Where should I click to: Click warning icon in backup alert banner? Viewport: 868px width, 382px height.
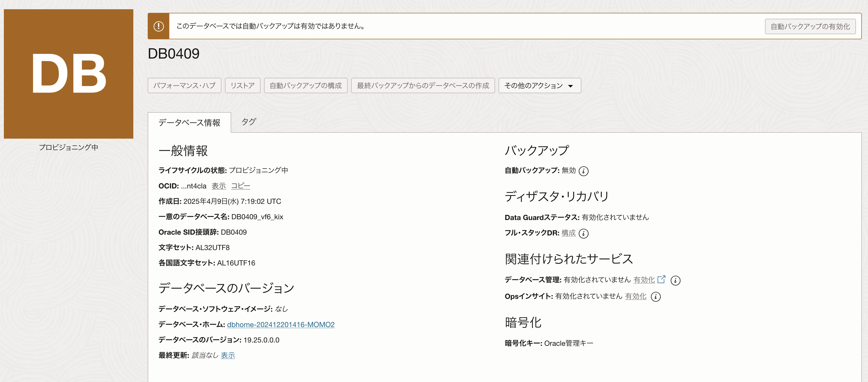click(158, 26)
